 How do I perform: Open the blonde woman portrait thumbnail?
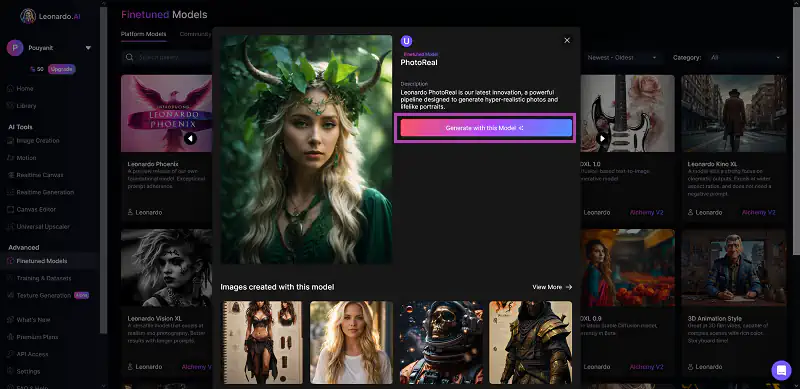(351, 342)
